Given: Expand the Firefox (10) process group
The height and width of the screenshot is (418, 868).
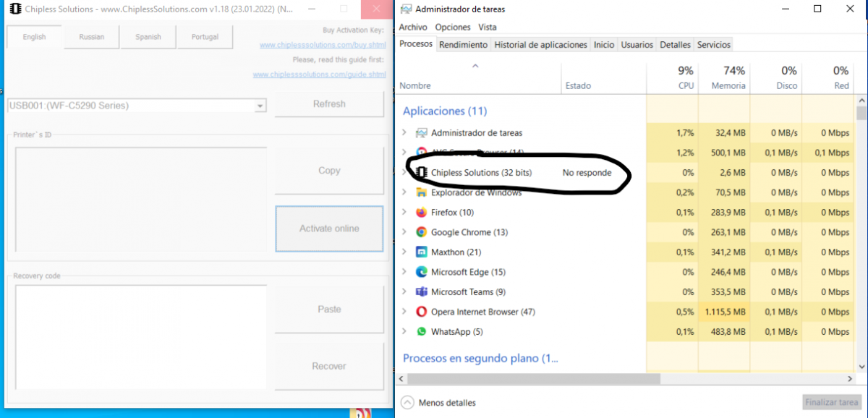Looking at the screenshot, I should (x=404, y=213).
